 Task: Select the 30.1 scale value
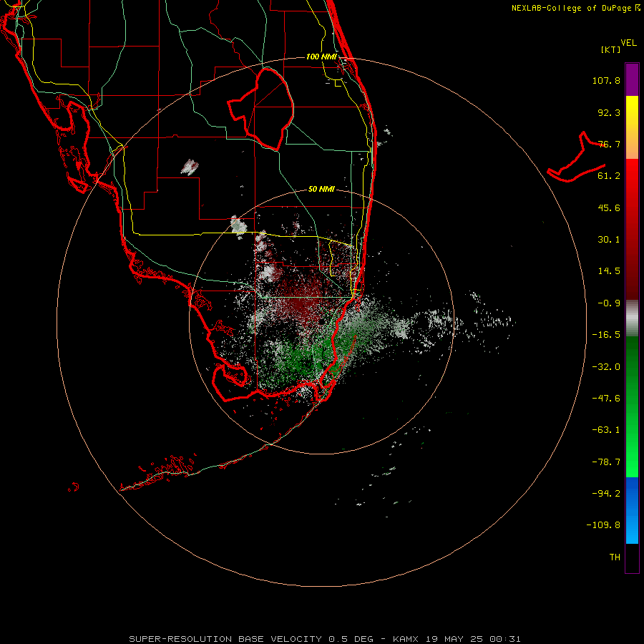[609, 240]
